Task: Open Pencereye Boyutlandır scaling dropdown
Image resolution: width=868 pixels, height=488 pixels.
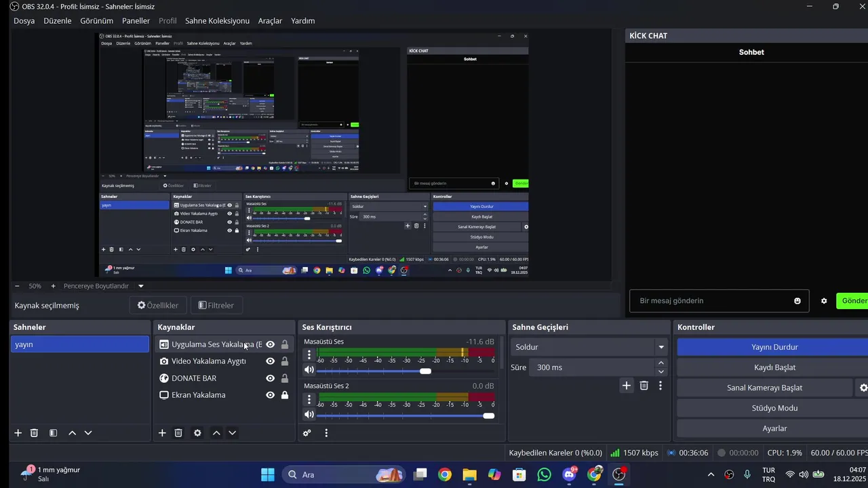Action: [x=104, y=286]
